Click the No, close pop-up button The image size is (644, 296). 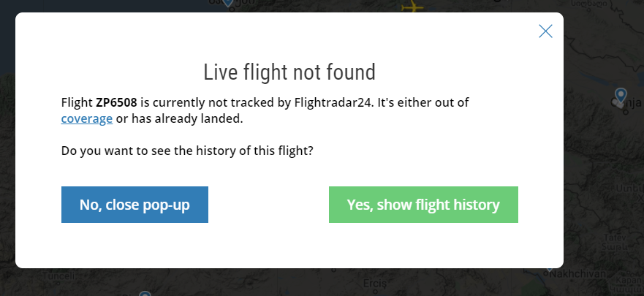(135, 205)
